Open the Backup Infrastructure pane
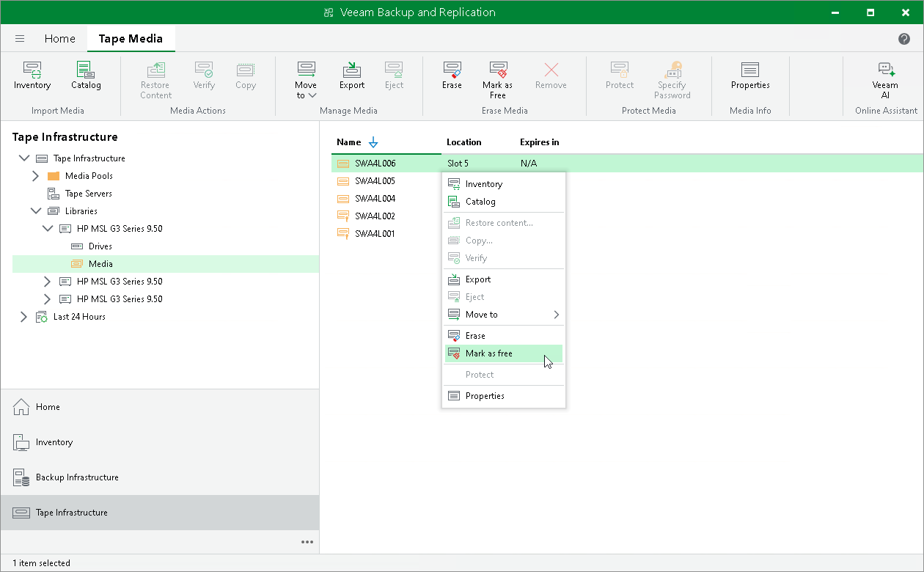 [x=160, y=477]
